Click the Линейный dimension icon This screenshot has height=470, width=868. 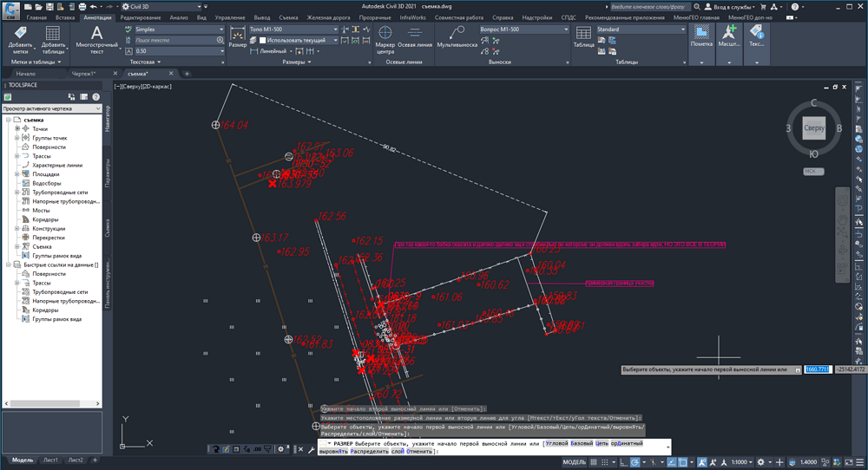coord(254,51)
